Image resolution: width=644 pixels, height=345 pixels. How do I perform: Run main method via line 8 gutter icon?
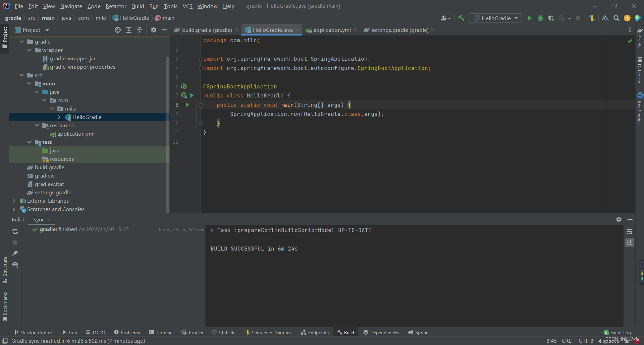click(187, 105)
